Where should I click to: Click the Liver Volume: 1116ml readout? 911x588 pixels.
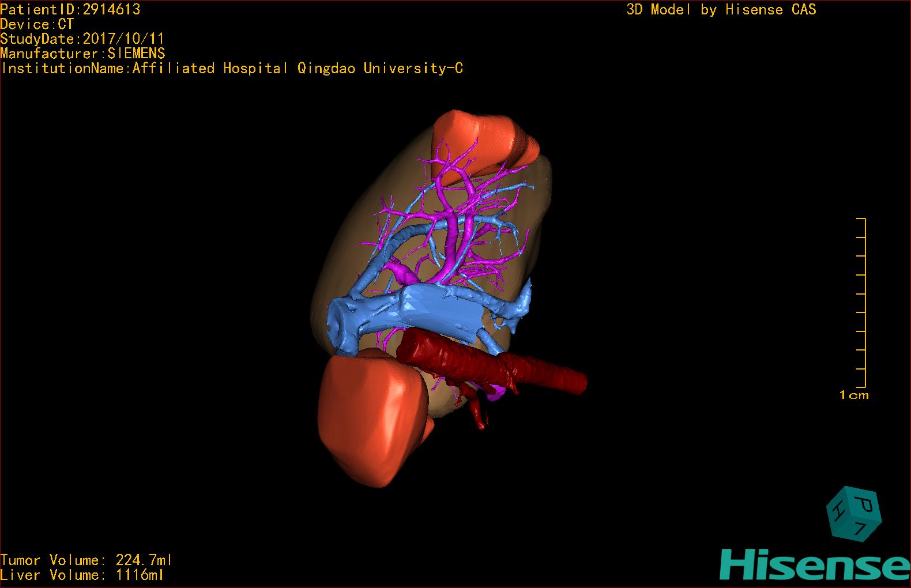click(x=82, y=575)
